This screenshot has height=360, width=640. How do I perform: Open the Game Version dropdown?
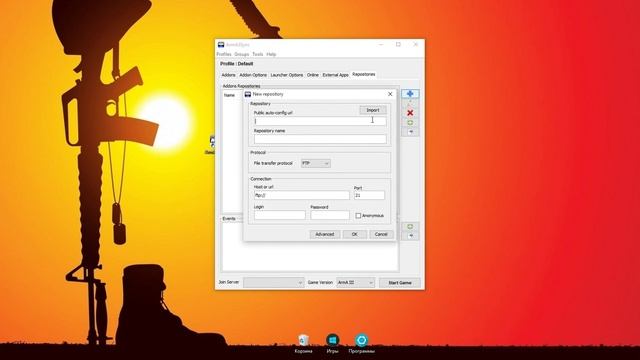click(x=355, y=282)
